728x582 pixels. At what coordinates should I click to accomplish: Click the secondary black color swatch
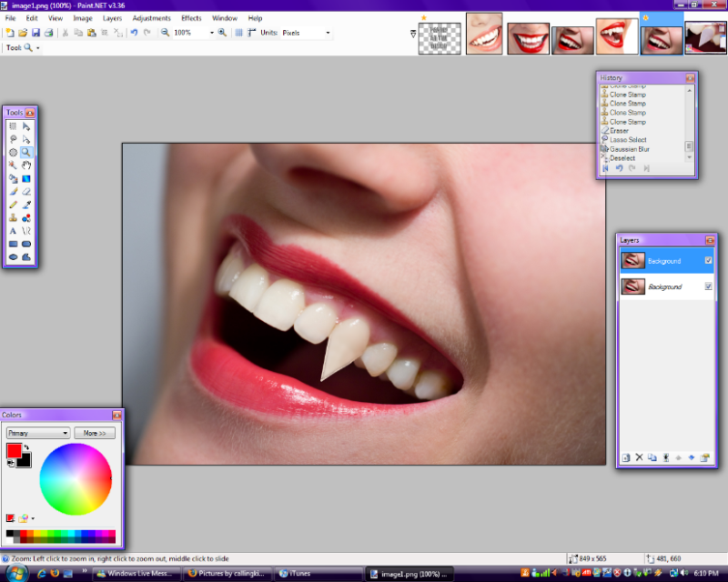25,461
